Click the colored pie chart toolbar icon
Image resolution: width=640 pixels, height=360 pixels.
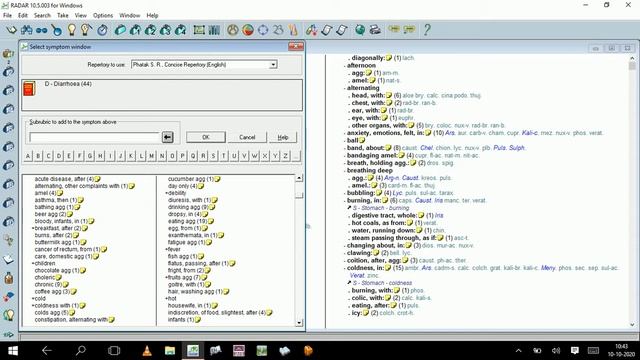click(x=248, y=30)
